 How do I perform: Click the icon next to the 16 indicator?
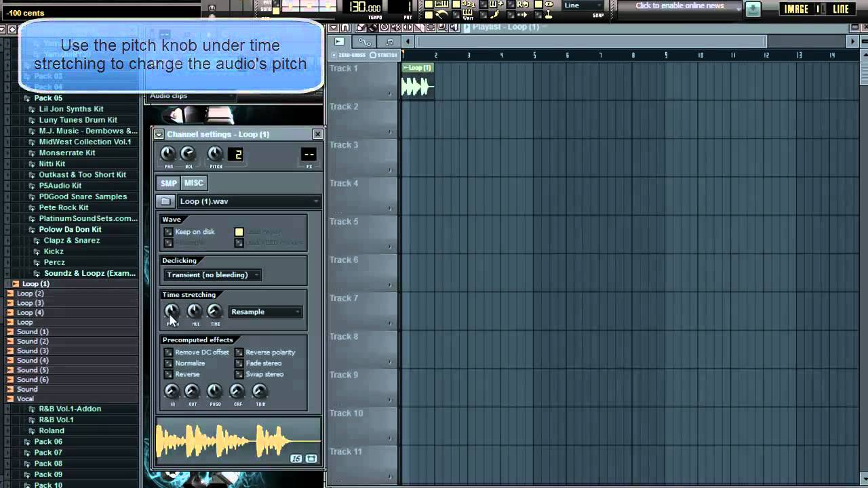click(311, 459)
